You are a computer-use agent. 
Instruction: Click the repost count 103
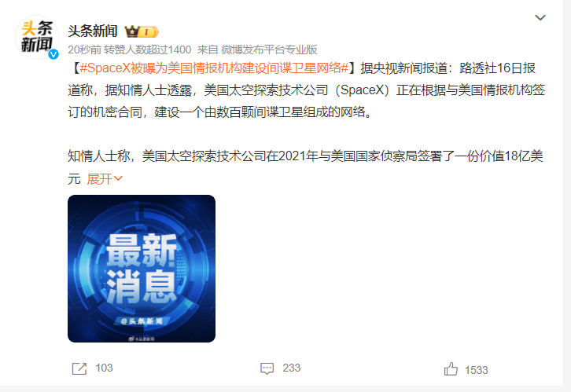pyautogui.click(x=104, y=368)
